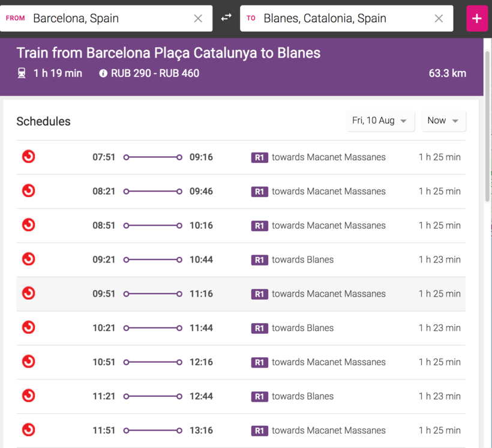This screenshot has height=448, width=492.
Task: Click the train icon next to 1 h 19 min
Action: (22, 73)
